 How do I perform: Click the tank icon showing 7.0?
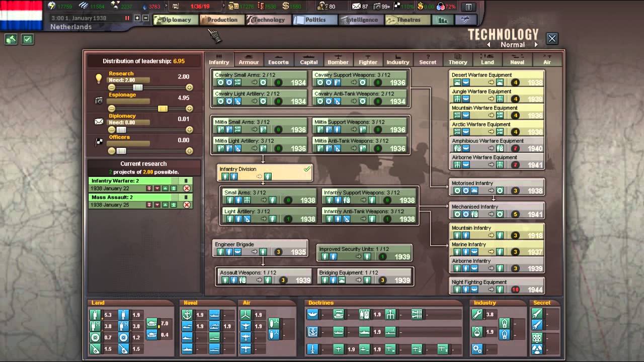point(152,324)
